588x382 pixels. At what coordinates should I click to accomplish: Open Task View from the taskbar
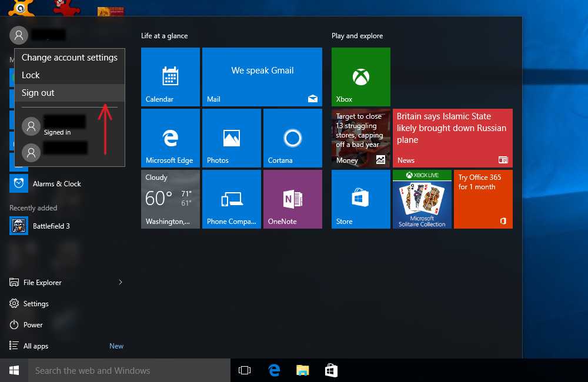click(x=245, y=370)
